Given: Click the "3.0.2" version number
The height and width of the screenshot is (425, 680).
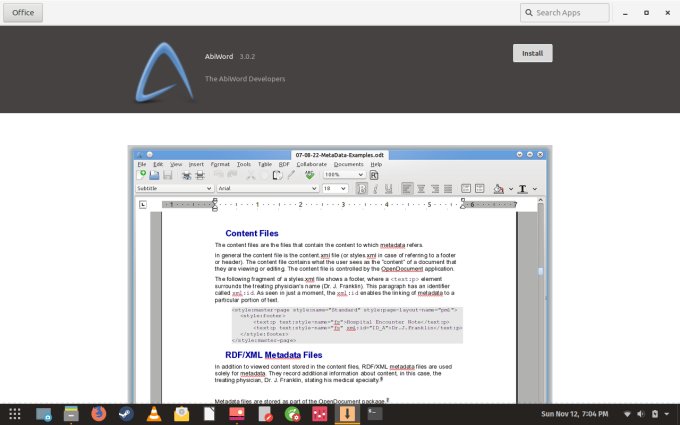Looking at the screenshot, I should pyautogui.click(x=247, y=56).
